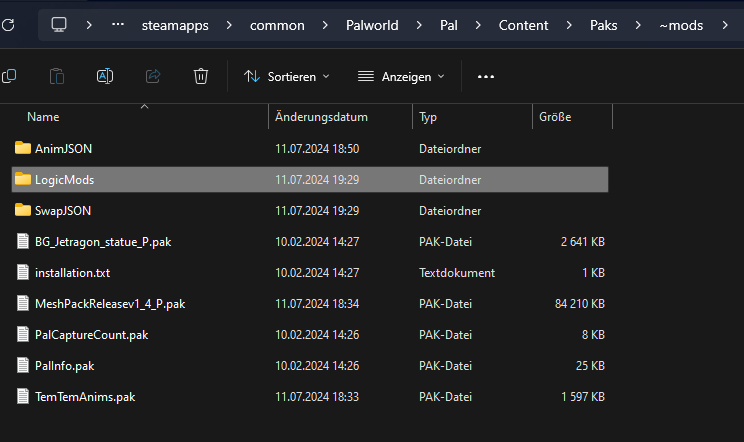Go to Content in the breadcrumb
This screenshot has width=744, height=442.
523,25
